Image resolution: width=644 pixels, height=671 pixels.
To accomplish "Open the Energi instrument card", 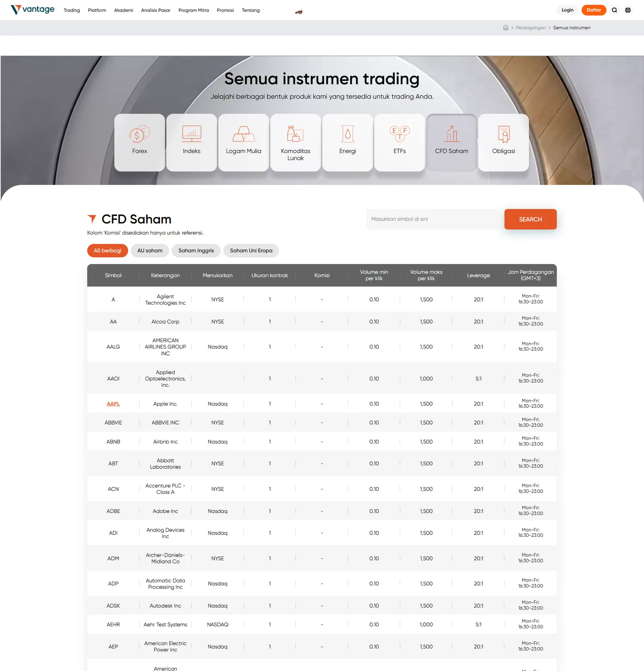I will (347, 142).
